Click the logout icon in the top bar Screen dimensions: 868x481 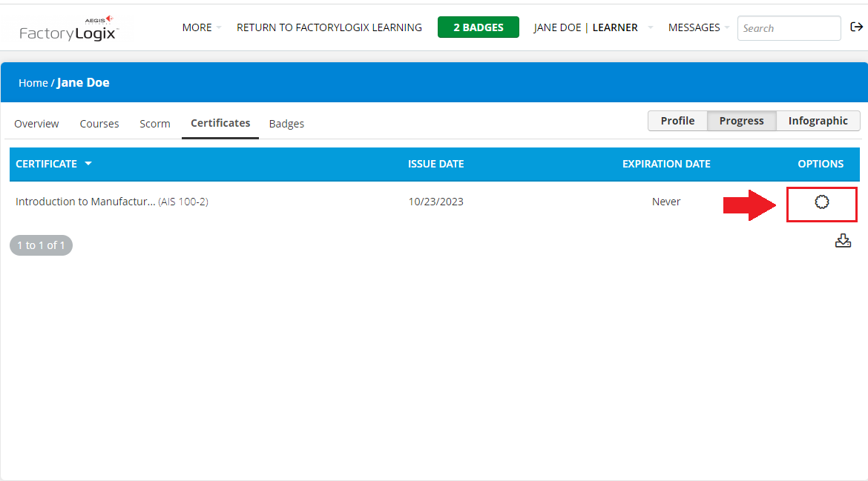pos(856,26)
